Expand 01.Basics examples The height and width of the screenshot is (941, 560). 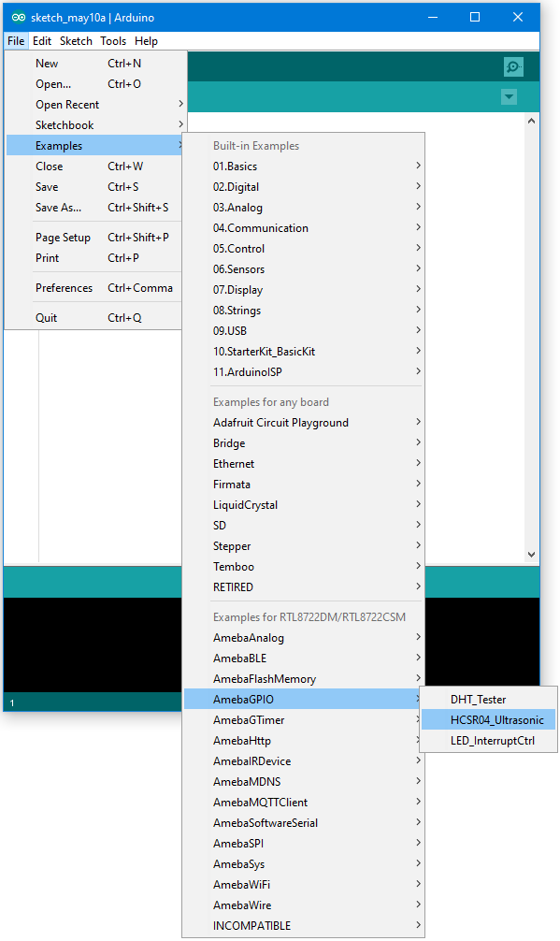(x=304, y=166)
